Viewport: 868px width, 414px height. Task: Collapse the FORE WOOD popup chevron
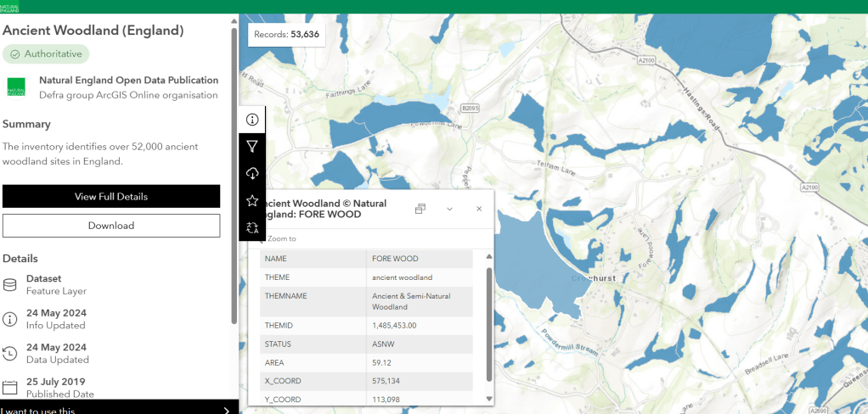point(449,209)
